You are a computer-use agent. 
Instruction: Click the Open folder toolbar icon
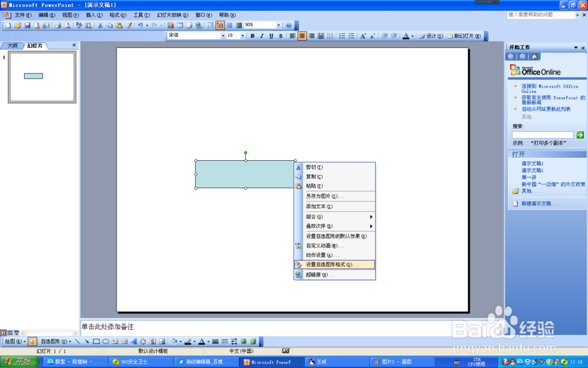click(x=18, y=25)
